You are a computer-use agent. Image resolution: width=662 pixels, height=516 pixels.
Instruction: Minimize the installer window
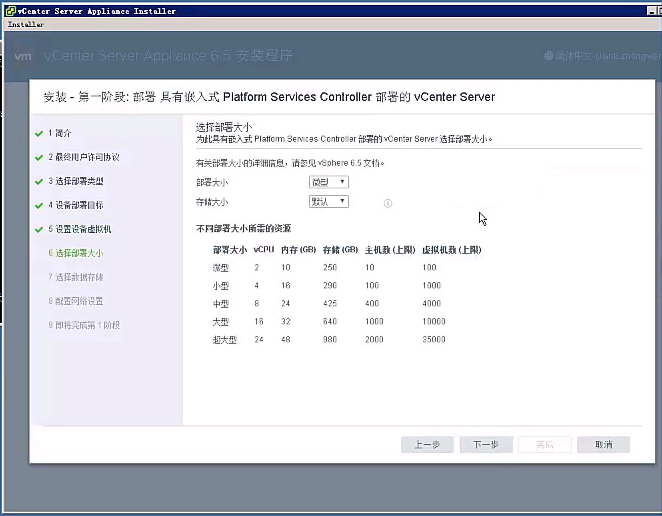[x=651, y=11]
